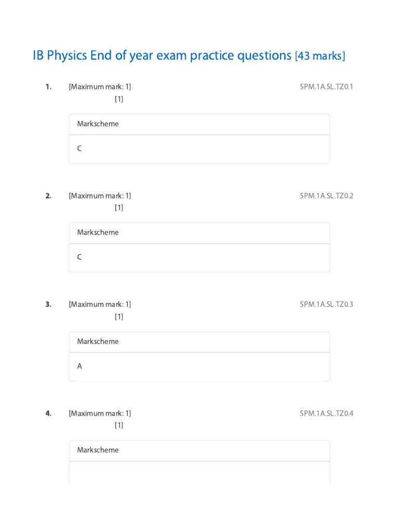This screenshot has height=532, width=399.
Task: Click answer C in question 1's markscheme
Action: point(79,149)
